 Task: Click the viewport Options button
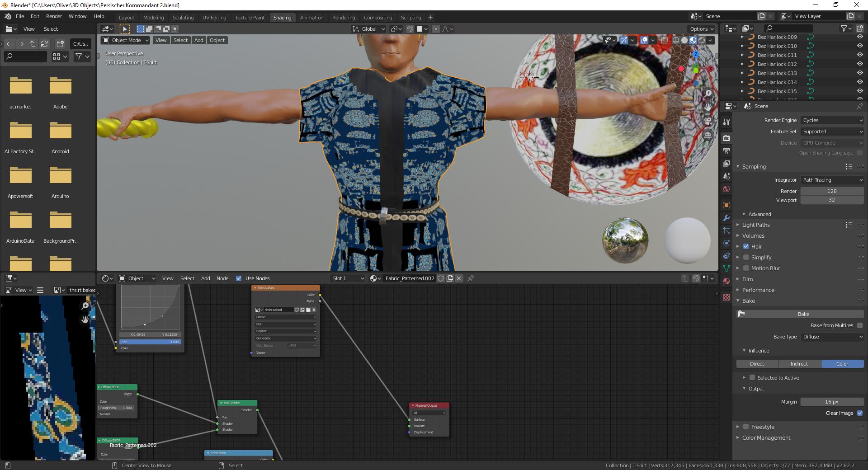[x=702, y=29]
